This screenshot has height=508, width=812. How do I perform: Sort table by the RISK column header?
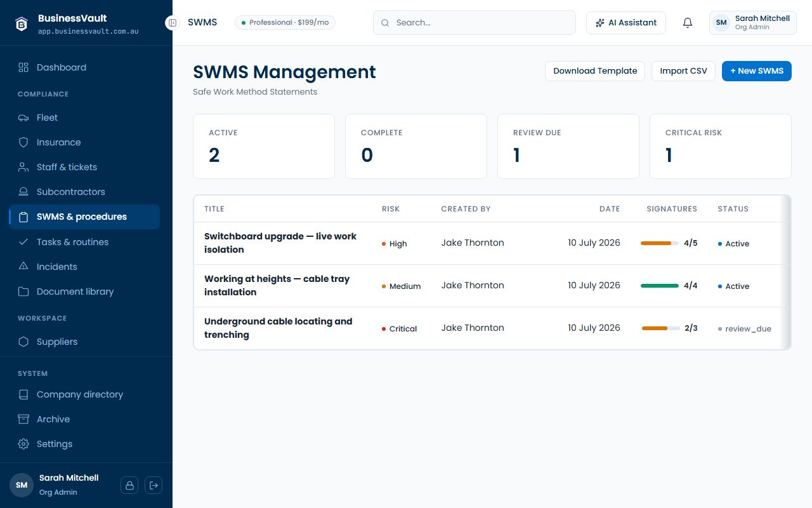point(391,209)
